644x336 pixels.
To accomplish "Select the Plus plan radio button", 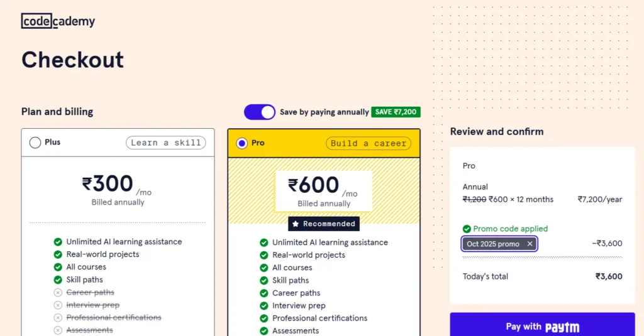I will pyautogui.click(x=35, y=143).
